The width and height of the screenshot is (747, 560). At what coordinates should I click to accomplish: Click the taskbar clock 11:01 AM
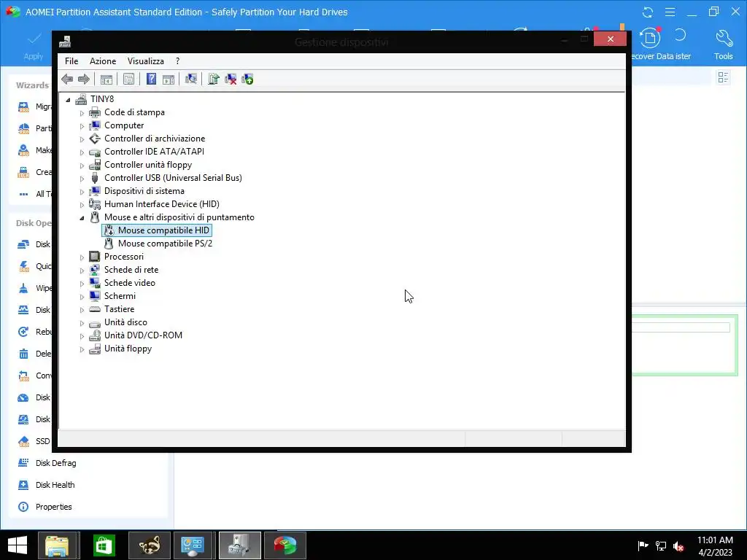tap(715, 540)
